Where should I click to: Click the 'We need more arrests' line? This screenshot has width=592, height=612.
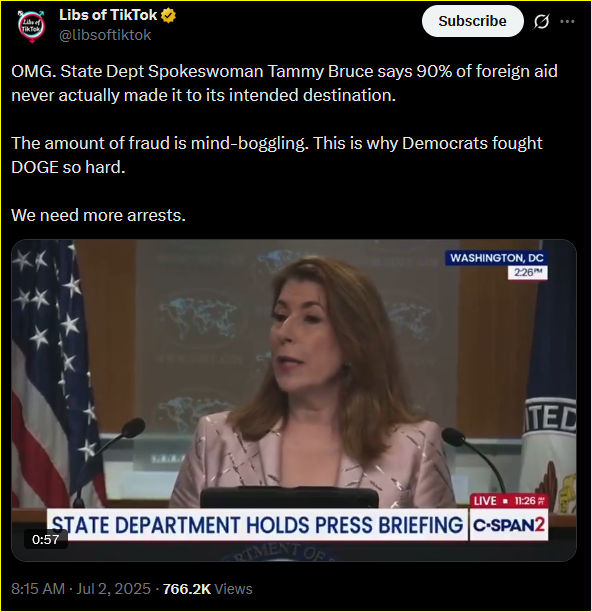tap(98, 215)
